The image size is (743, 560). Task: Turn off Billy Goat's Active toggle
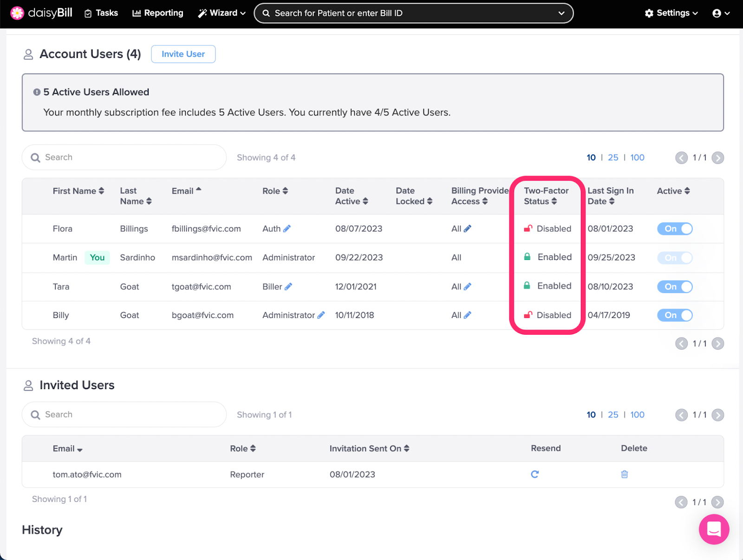pyautogui.click(x=674, y=315)
